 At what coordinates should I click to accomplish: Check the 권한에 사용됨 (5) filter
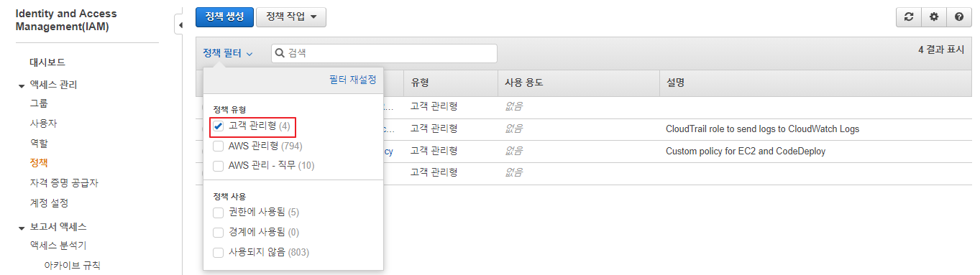tap(219, 213)
